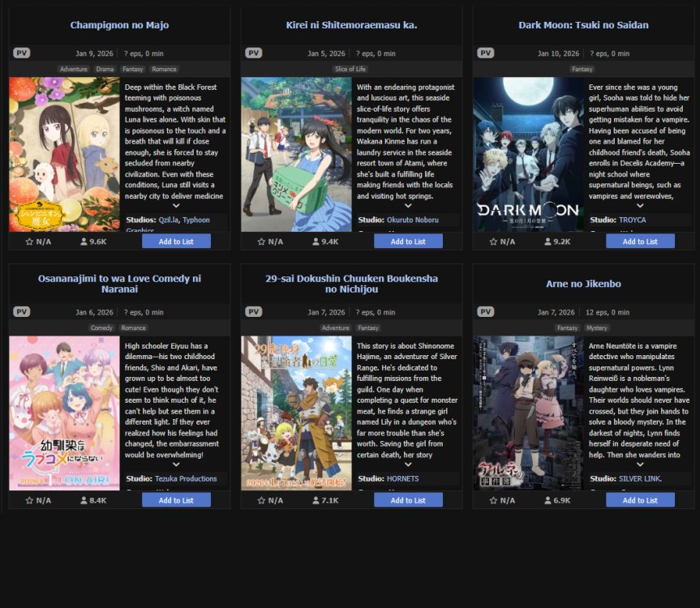700x608 pixels.
Task: Click the members icon showing 6.9K
Action: click(548, 500)
